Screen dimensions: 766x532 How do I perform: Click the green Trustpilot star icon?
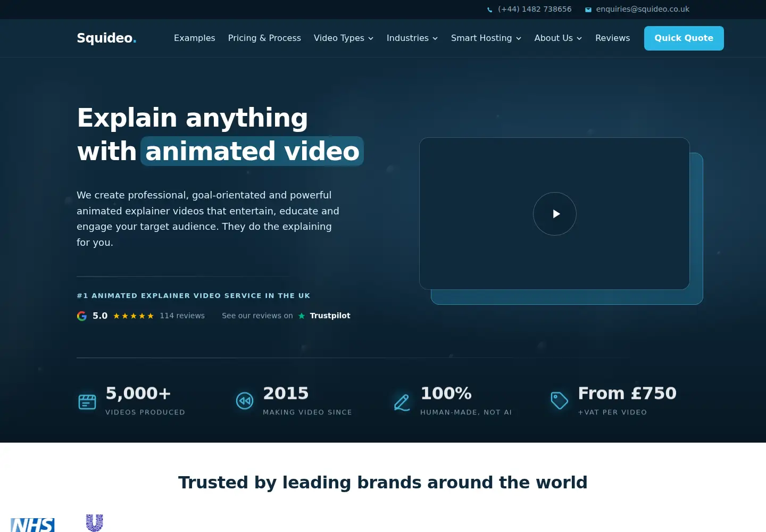coord(302,316)
